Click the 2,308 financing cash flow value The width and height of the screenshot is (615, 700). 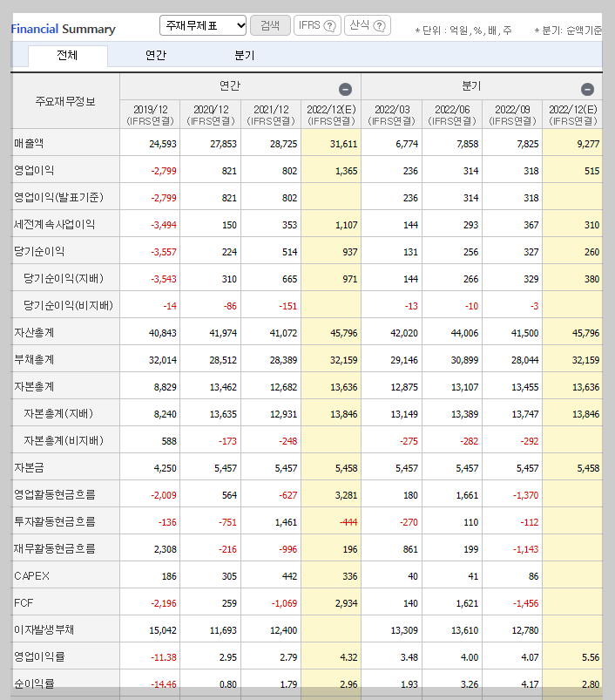click(x=166, y=549)
